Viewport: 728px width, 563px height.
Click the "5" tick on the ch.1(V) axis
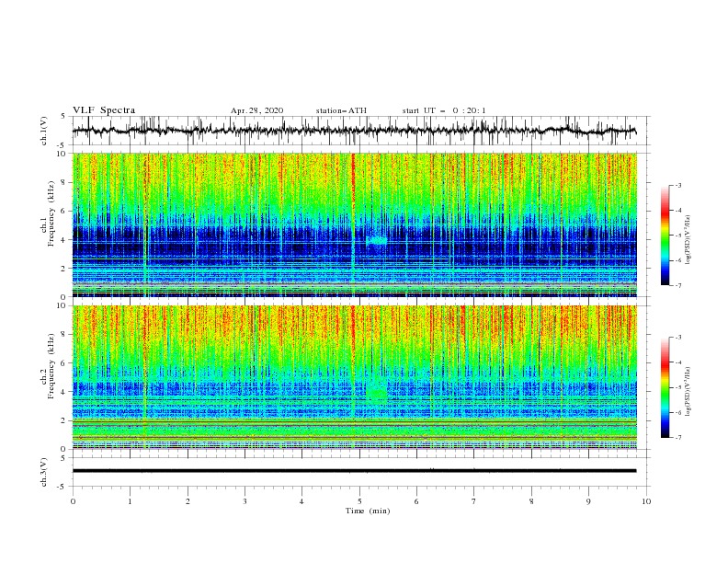pos(65,116)
